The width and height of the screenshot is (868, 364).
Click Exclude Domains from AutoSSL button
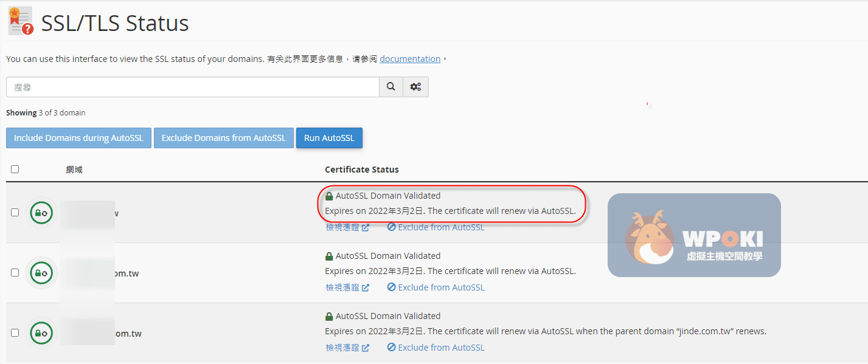(223, 138)
